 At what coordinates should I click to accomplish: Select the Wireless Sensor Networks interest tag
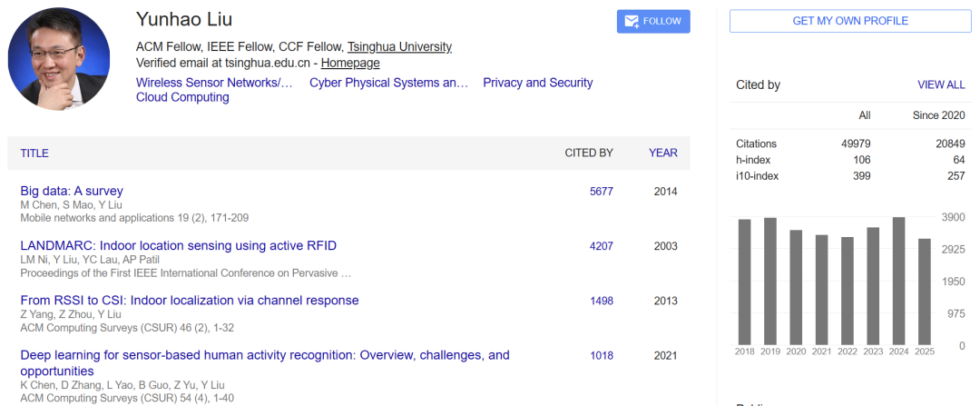point(214,83)
